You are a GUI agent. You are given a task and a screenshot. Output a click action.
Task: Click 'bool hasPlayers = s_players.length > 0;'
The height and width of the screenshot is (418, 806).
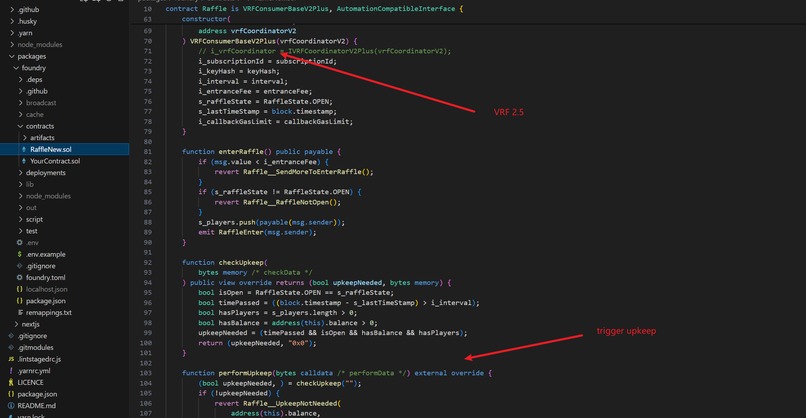coord(278,313)
